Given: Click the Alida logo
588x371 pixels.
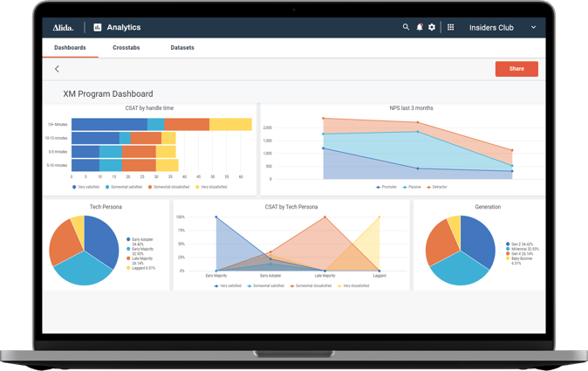Looking at the screenshot, I should [x=63, y=27].
